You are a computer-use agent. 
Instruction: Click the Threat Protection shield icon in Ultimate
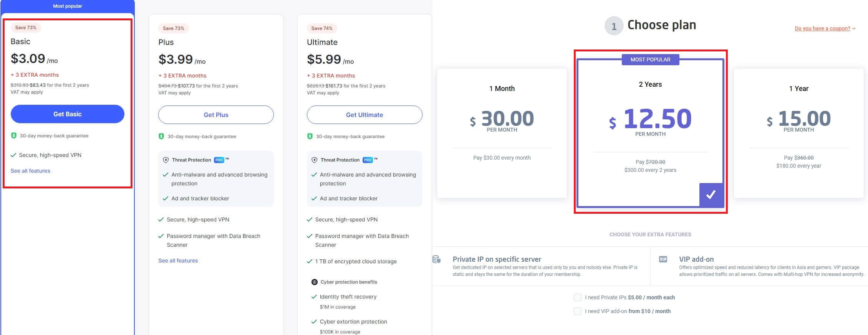(314, 160)
